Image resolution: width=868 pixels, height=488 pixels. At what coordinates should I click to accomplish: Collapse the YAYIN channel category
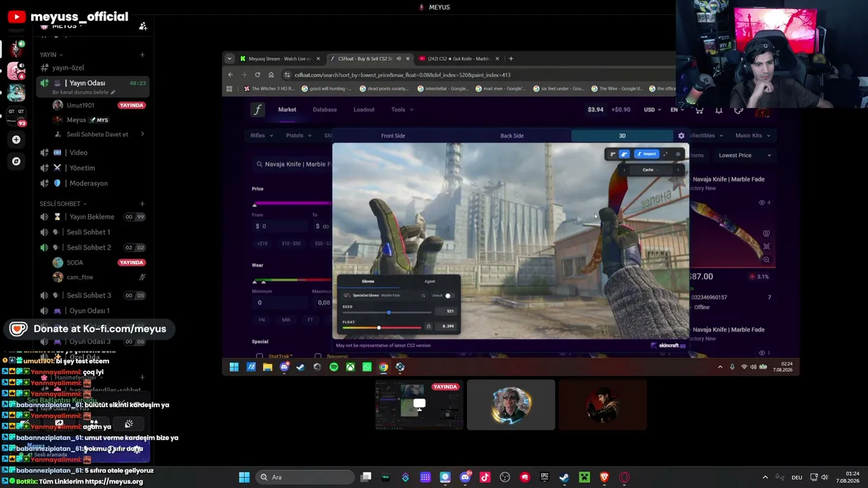click(51, 54)
